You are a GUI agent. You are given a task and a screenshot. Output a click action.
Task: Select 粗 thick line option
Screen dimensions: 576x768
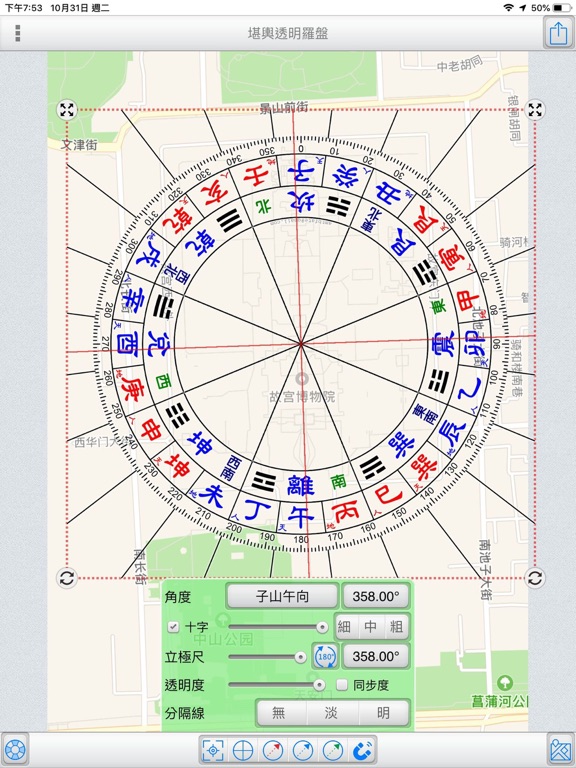point(396,626)
